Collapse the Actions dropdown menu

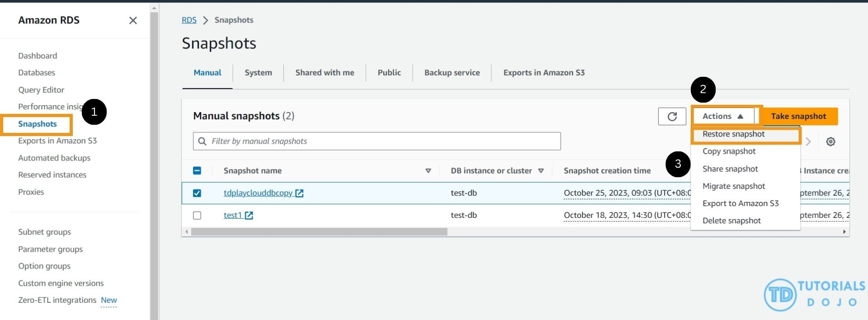(x=723, y=116)
